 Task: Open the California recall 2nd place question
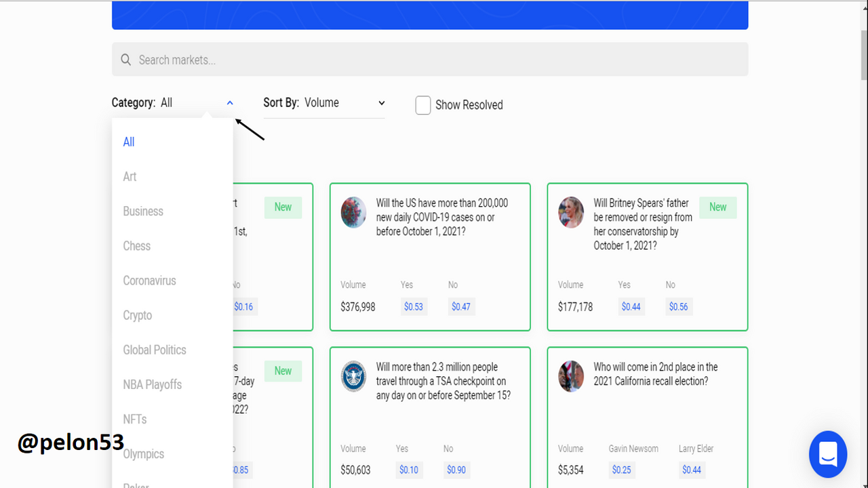[656, 374]
